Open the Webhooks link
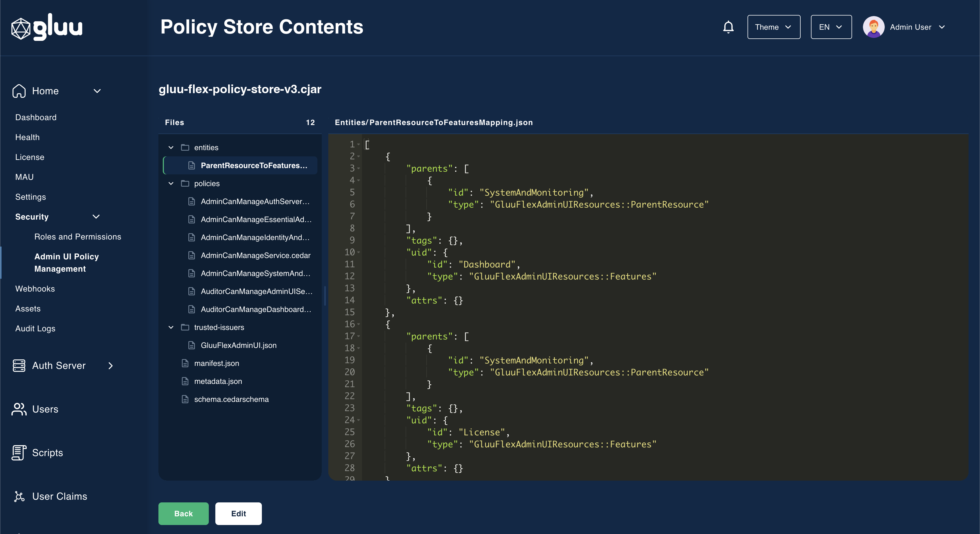This screenshot has width=980, height=534. tap(35, 289)
